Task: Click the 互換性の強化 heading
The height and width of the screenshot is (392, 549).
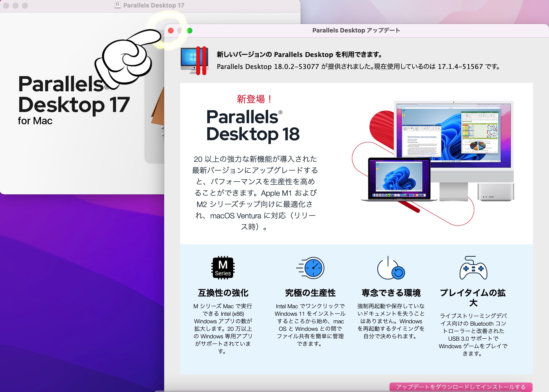Action: 223,293
